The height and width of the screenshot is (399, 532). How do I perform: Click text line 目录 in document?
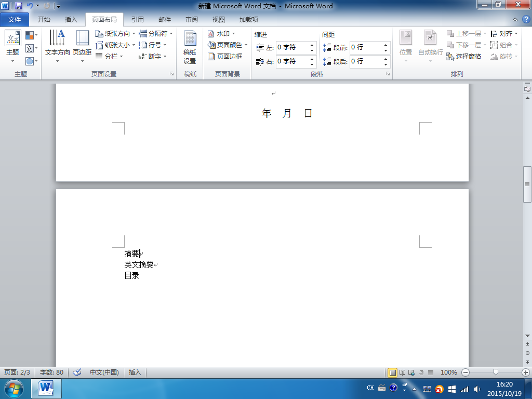pos(131,275)
